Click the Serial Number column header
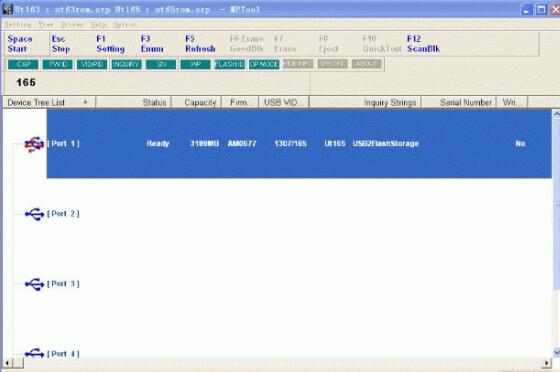The width and height of the screenshot is (560, 372). pos(459,102)
